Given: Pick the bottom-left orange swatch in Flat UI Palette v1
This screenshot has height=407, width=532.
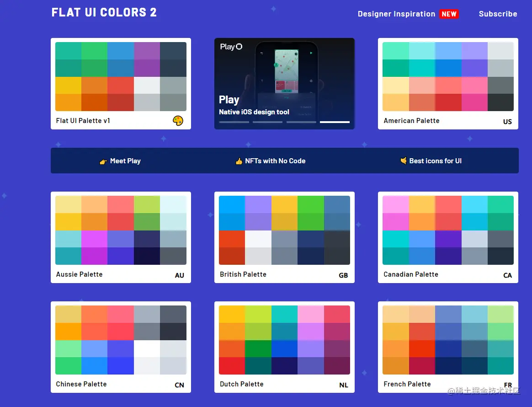Looking at the screenshot, I should tap(68, 102).
